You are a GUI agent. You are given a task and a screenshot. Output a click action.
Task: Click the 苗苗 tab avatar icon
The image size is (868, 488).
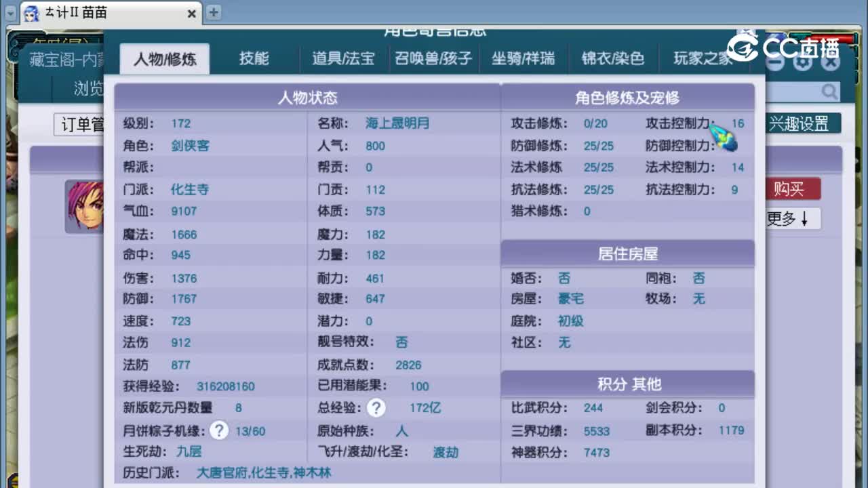(31, 13)
